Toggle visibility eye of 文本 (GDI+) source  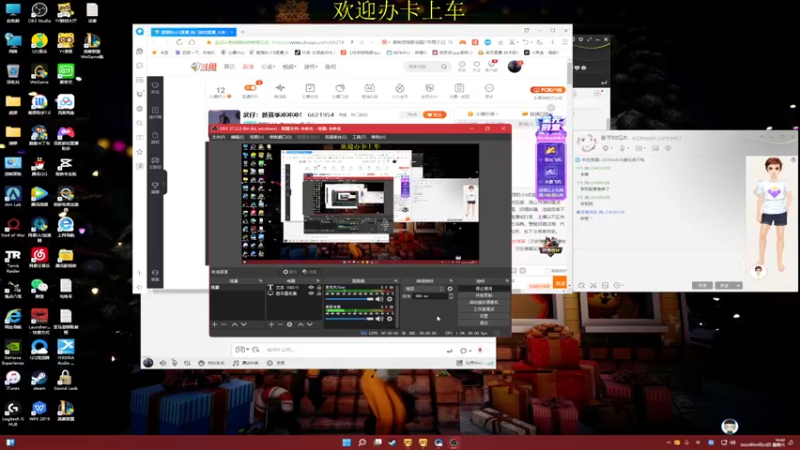coord(311,288)
